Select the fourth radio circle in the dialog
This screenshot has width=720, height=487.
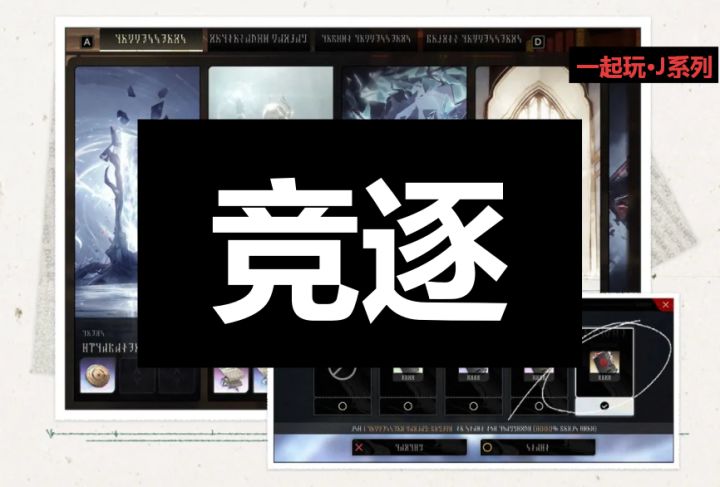539,406
